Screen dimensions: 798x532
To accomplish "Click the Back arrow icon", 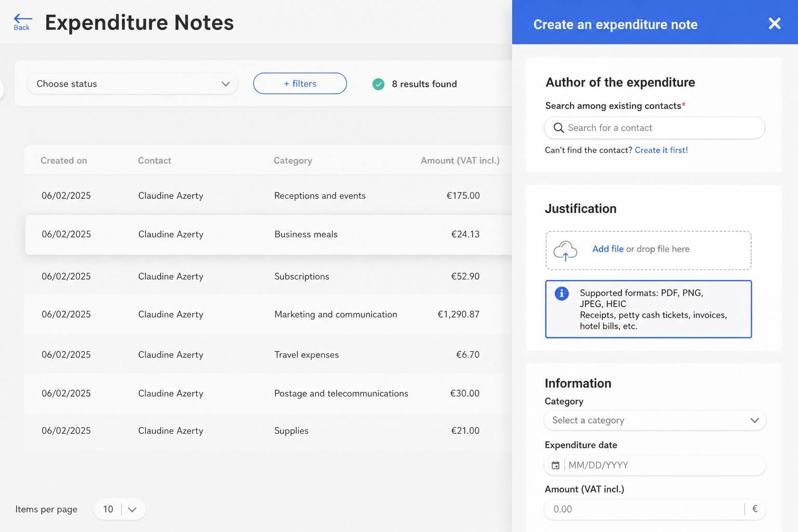I will (x=22, y=19).
